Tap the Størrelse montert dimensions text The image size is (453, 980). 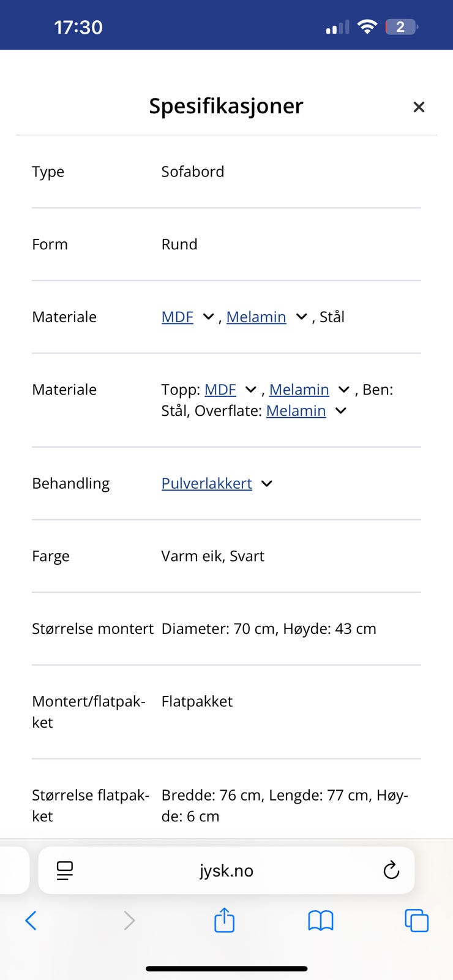[268, 628]
